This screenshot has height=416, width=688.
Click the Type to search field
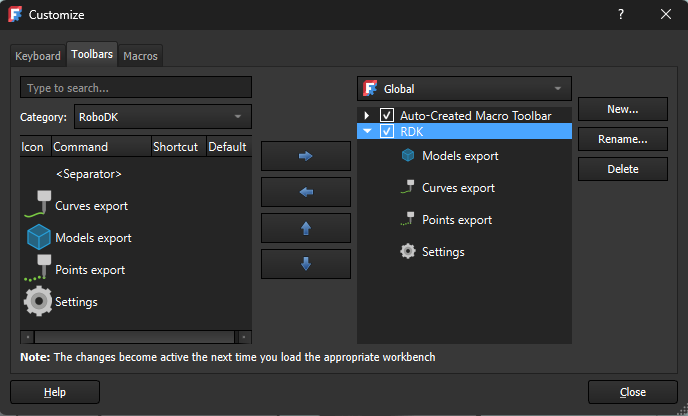135,88
